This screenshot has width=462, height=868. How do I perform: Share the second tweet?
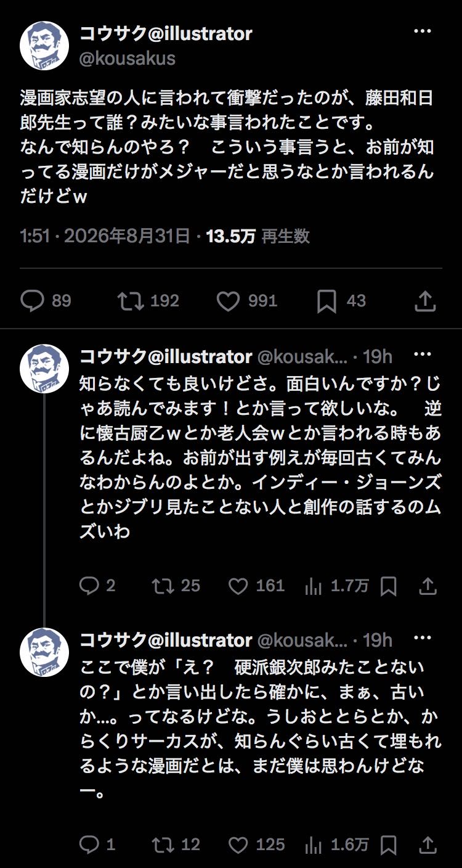point(428,586)
